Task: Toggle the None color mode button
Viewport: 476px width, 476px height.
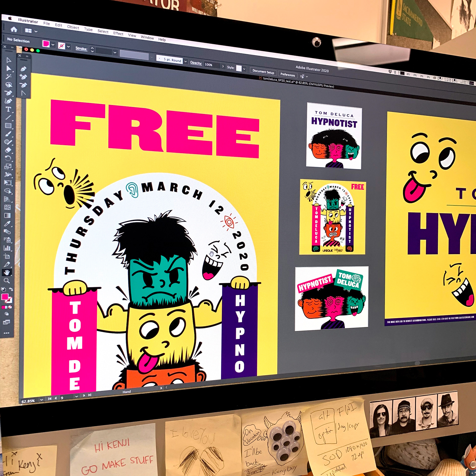Action: click(x=10, y=307)
